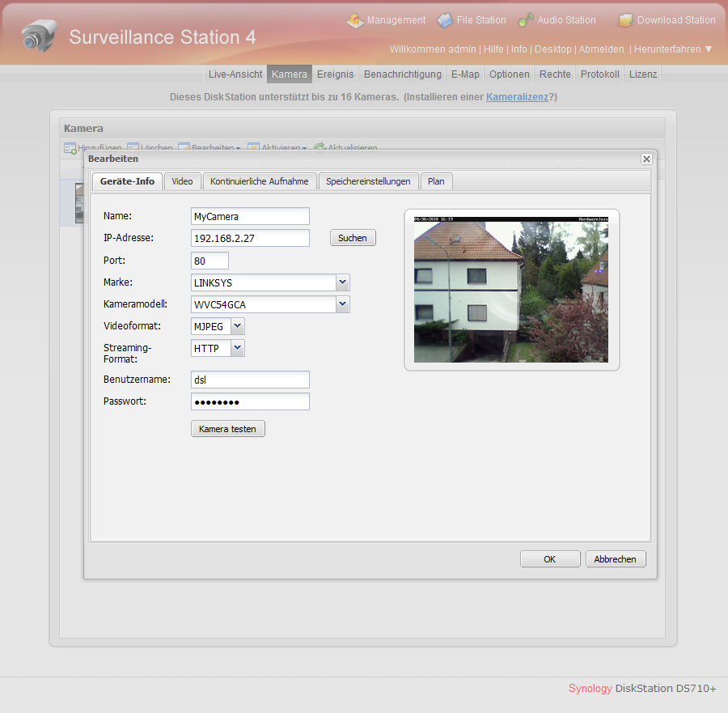Image resolution: width=728 pixels, height=713 pixels.
Task: Expand the Kameramodell dropdown showing WVC54GCA
Action: 343,304
